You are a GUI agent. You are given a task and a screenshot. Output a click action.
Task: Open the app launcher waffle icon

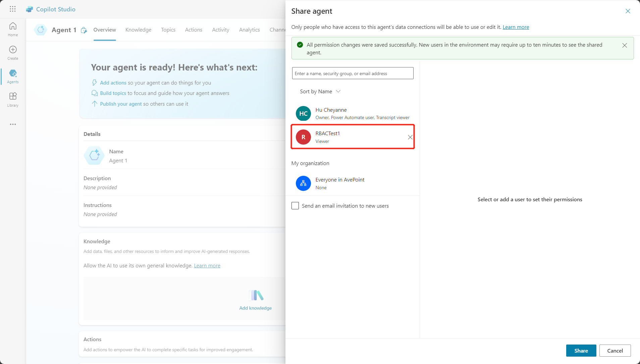13,9
